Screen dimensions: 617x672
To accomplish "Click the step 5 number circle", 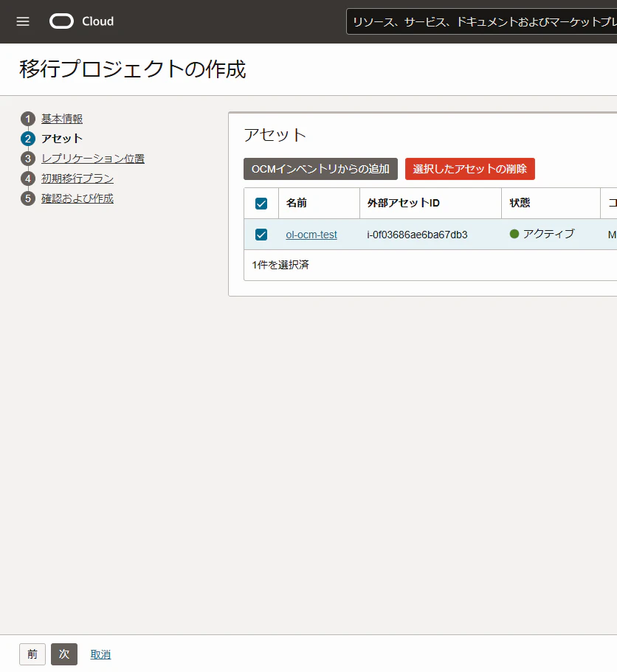I will [x=28, y=198].
